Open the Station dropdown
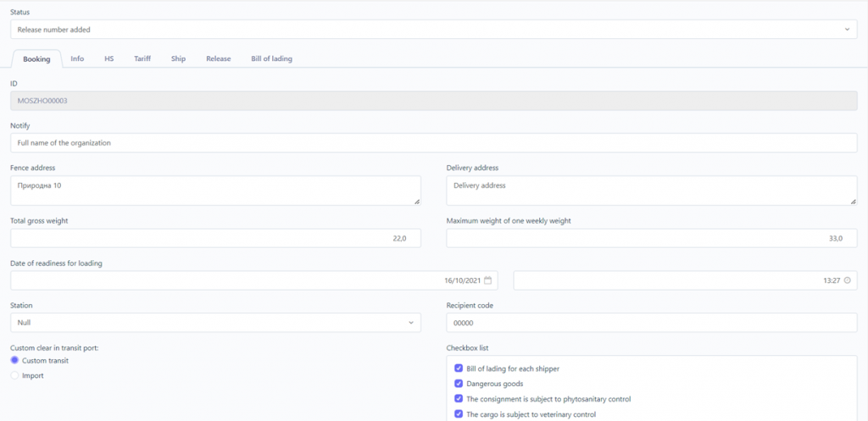868x421 pixels. tap(215, 323)
